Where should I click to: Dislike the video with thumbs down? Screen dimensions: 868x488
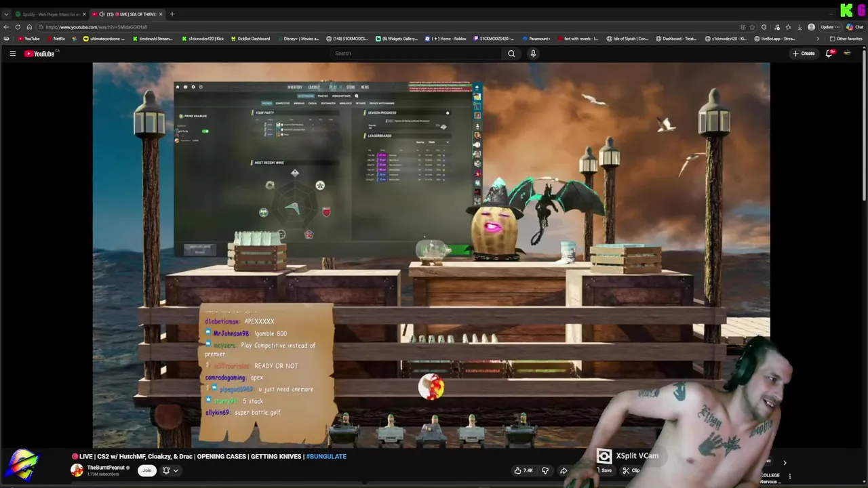point(545,470)
